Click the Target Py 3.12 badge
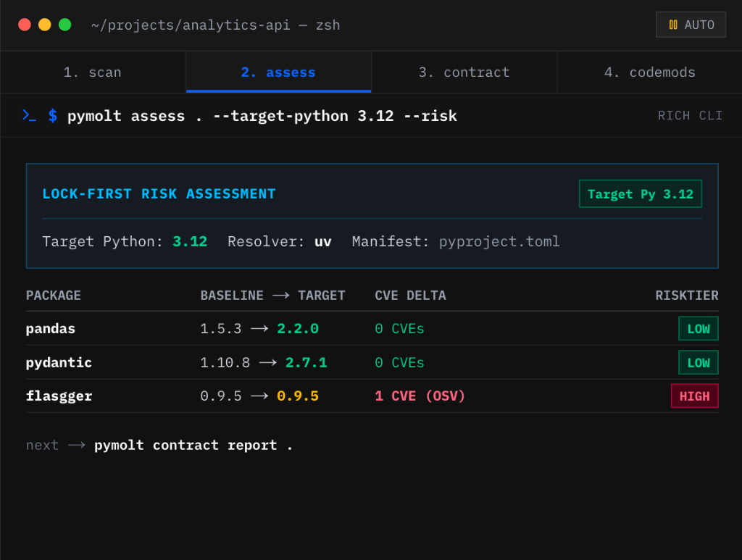 click(x=641, y=194)
